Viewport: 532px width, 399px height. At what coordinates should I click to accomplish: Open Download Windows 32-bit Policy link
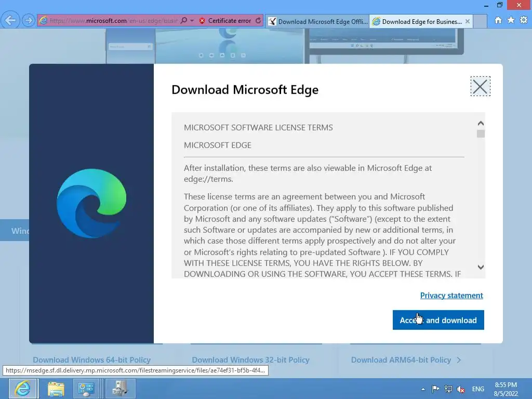tap(250, 360)
